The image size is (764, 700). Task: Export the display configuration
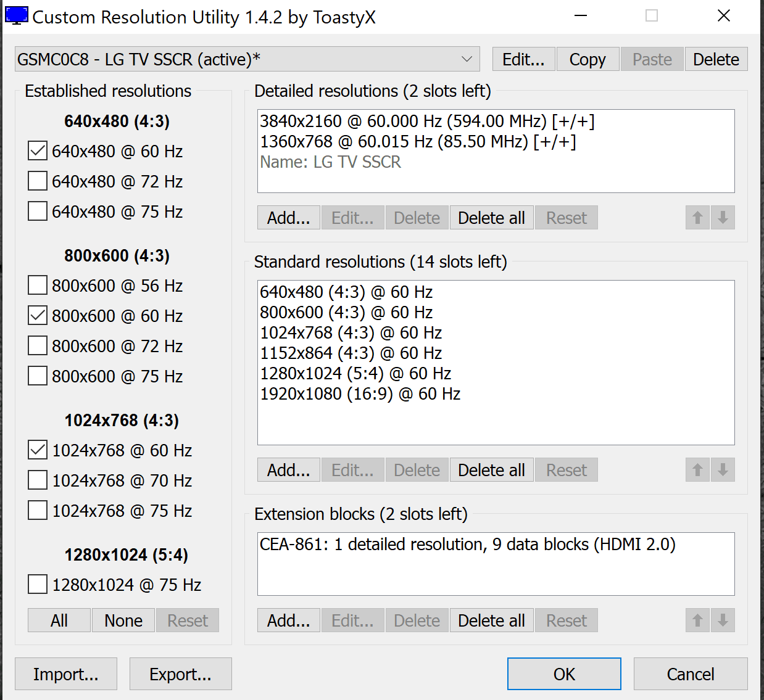(x=181, y=674)
